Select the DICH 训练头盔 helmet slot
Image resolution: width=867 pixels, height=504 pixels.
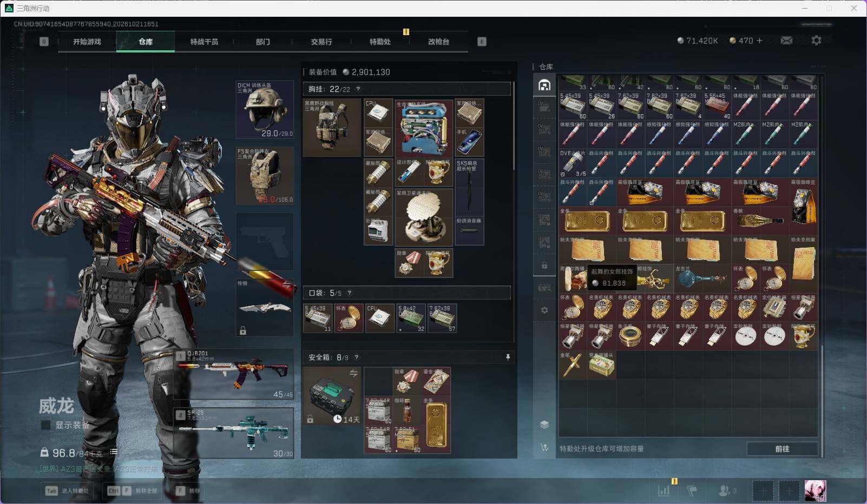[265, 110]
